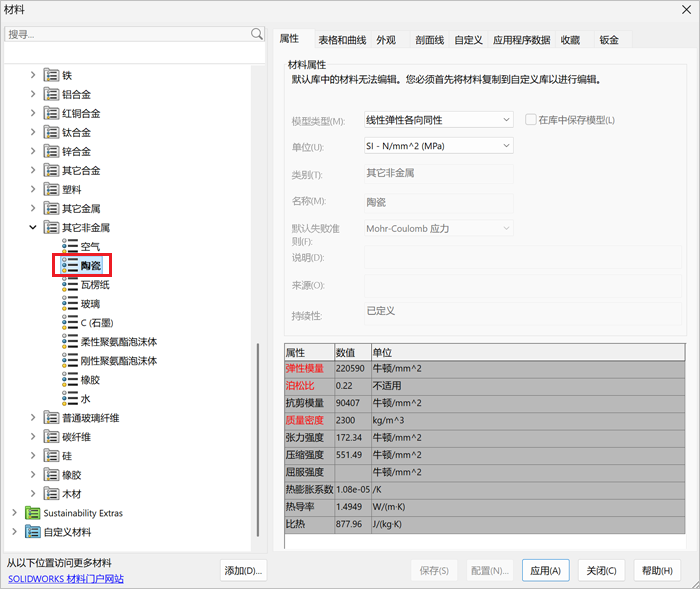Click the 瓦楞纸 material icon
The image size is (700, 589).
point(70,284)
